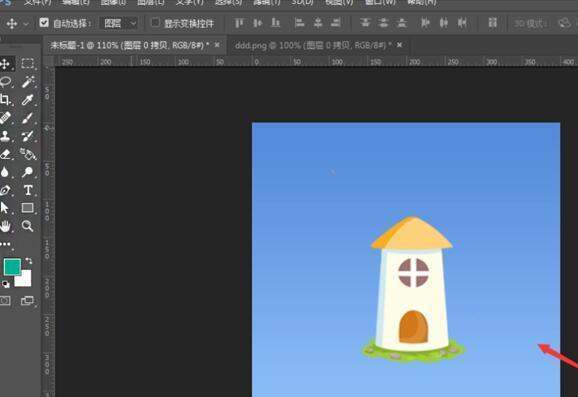Select the Brush tool

[28, 118]
